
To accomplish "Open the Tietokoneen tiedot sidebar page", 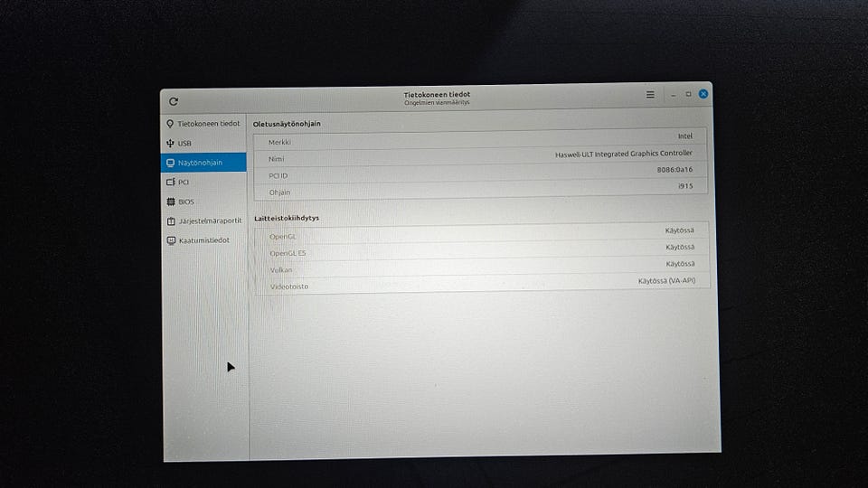I will pyautogui.click(x=203, y=124).
